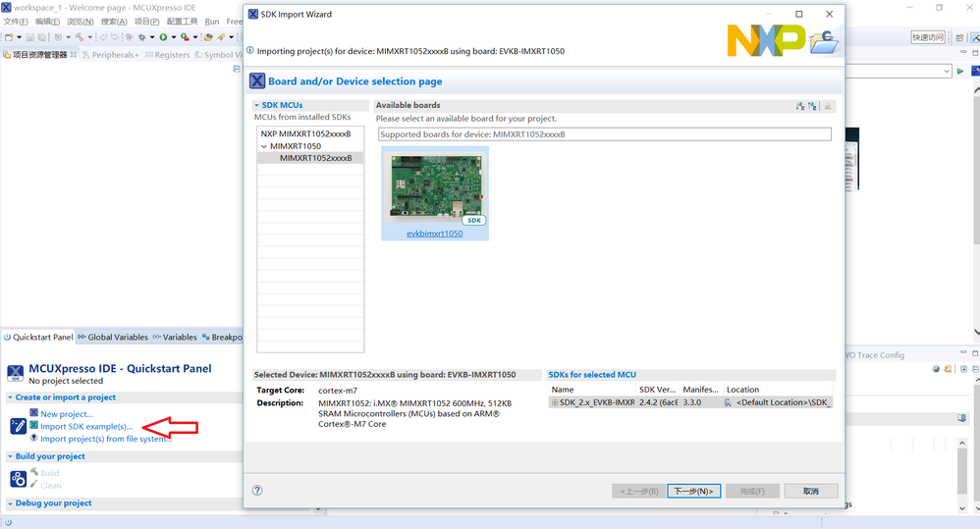Viewport: 980px width, 529px height.
Task: Click the redo forward arrow icon in toolbar
Action: pos(115,37)
